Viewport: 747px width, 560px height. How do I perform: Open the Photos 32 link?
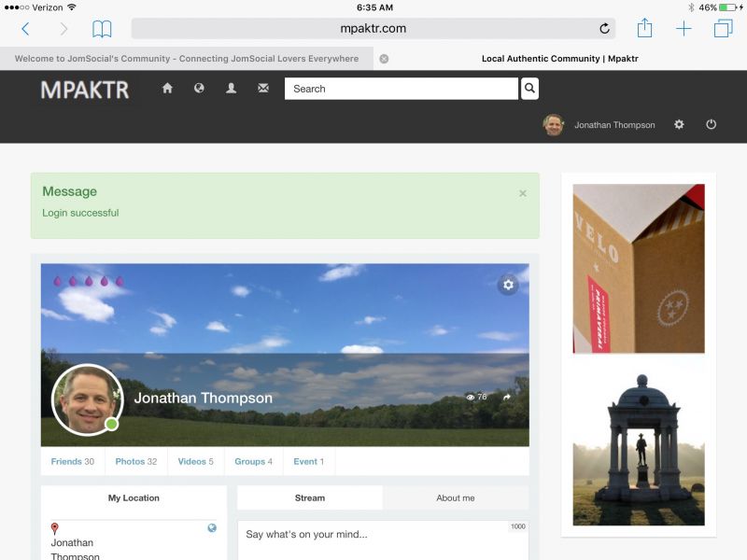135,461
